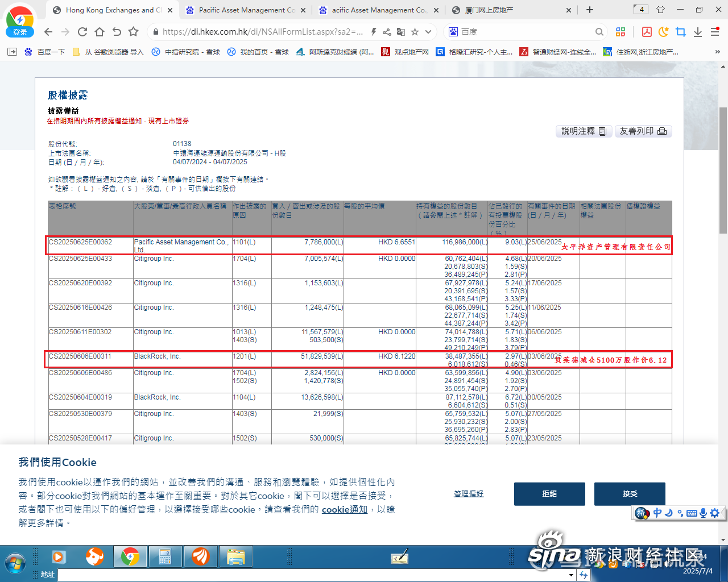Viewport: 728px width, 582px height.
Task: Open 阿斯達克財經網 bookmark
Action: click(x=335, y=52)
